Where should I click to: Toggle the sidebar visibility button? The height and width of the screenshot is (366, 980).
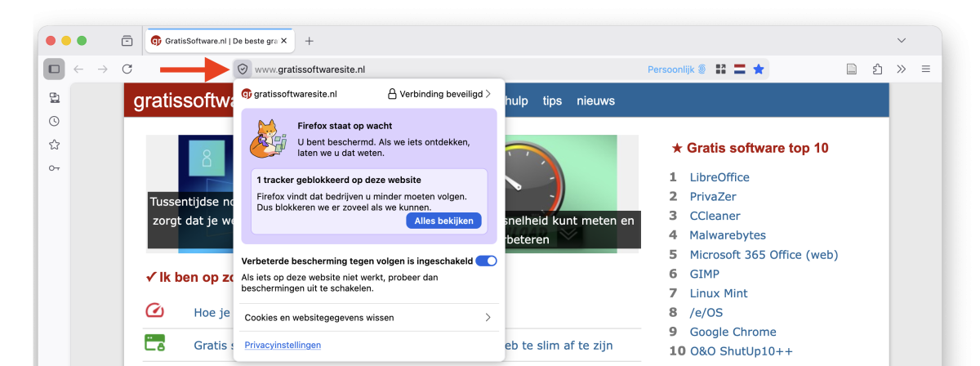(x=54, y=69)
